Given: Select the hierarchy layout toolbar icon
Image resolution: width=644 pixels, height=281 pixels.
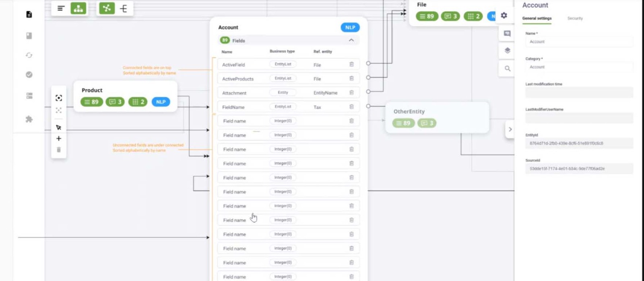Looking at the screenshot, I should click(x=78, y=8).
